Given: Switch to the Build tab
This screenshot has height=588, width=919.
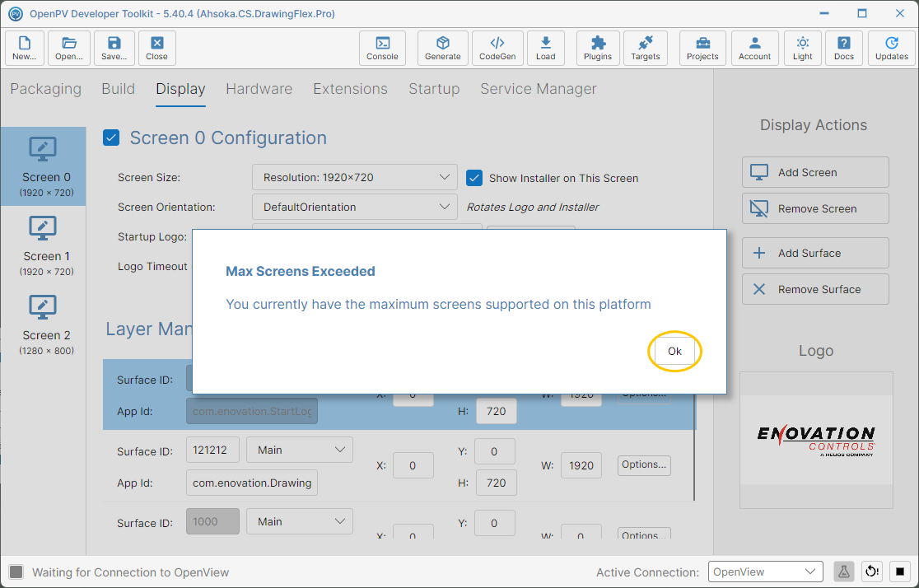Looking at the screenshot, I should (x=119, y=89).
